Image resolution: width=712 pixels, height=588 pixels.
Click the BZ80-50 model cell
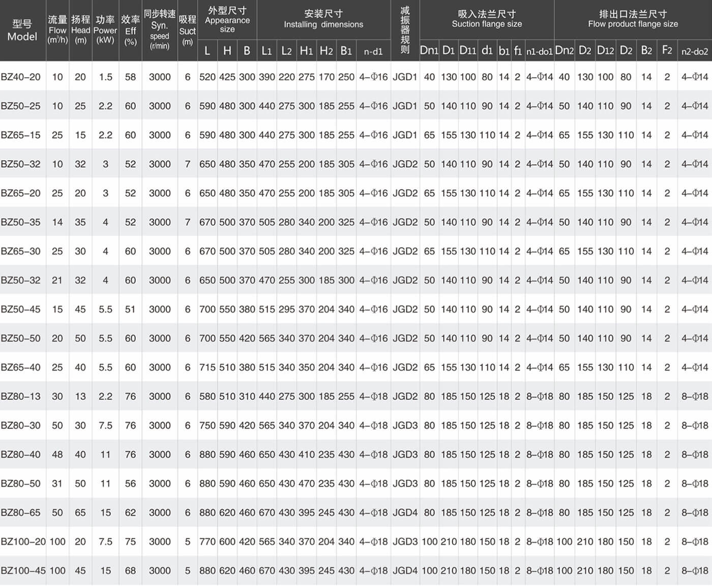pyautogui.click(x=21, y=483)
